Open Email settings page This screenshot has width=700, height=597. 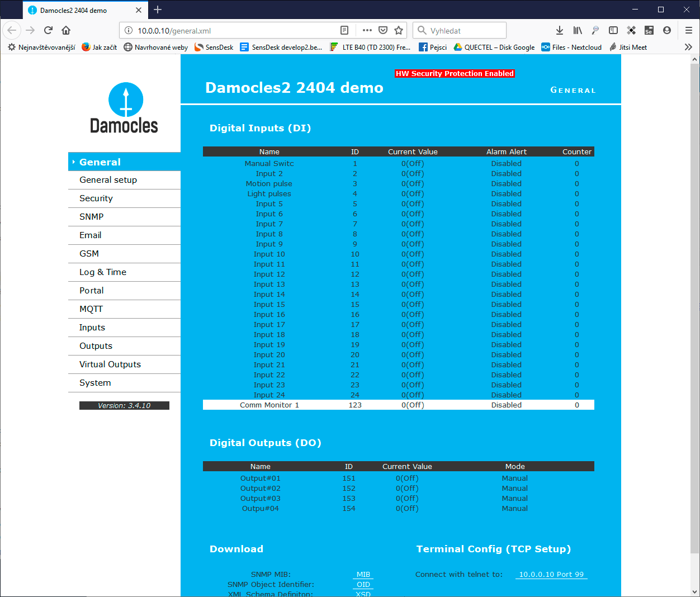pos(124,235)
